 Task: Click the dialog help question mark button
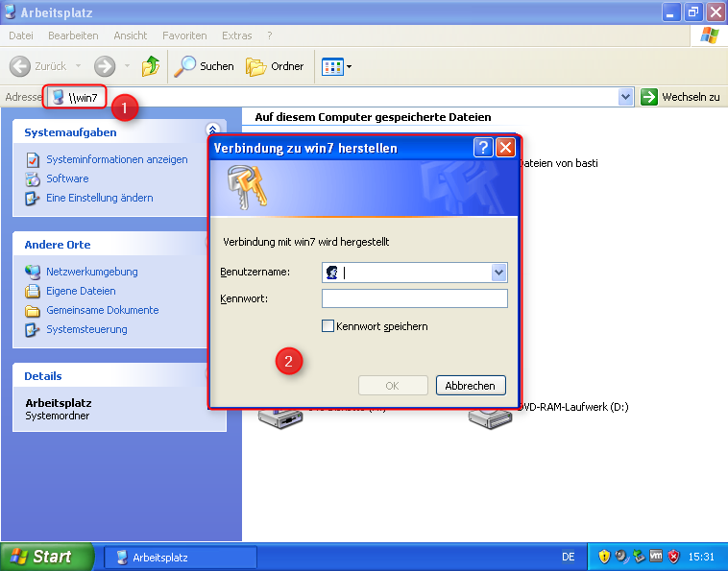[483, 148]
